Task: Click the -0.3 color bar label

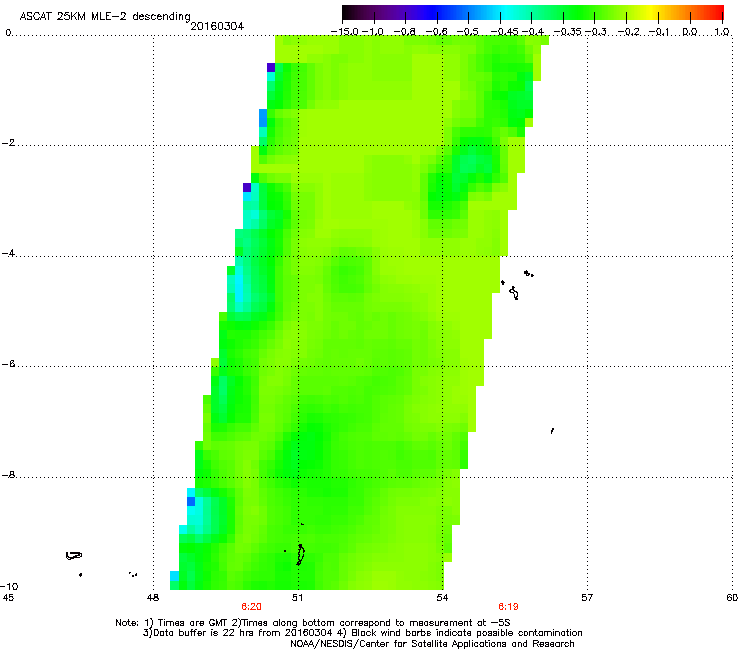Action: click(x=596, y=32)
